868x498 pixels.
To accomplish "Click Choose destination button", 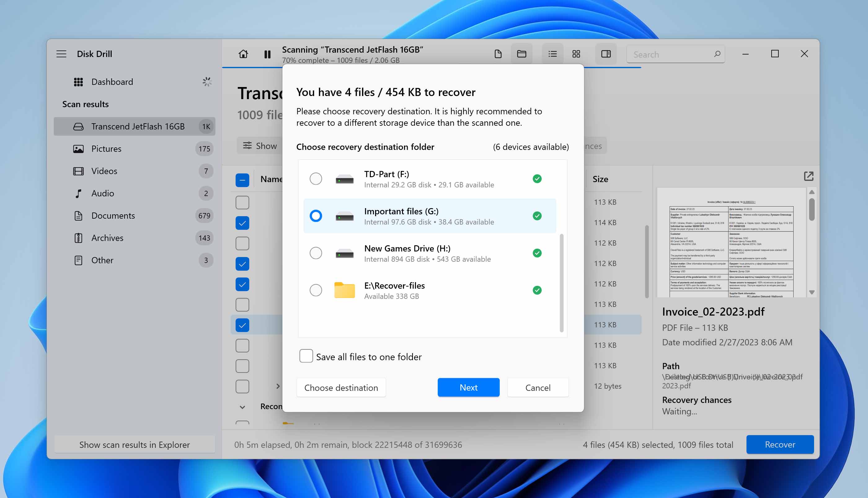I will point(341,387).
